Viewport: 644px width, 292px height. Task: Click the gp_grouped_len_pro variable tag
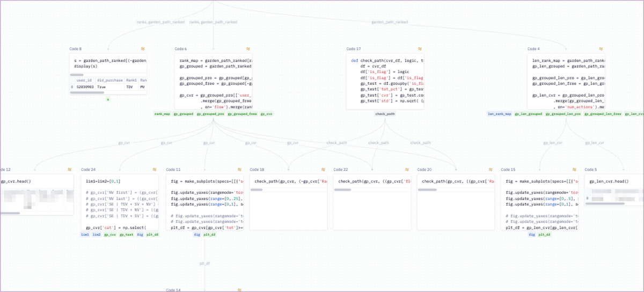pyautogui.click(x=563, y=114)
